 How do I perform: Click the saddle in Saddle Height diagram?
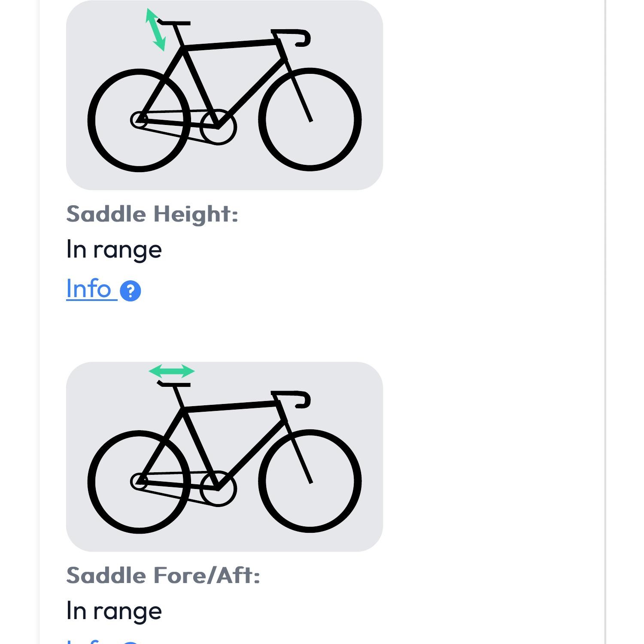tap(175, 23)
